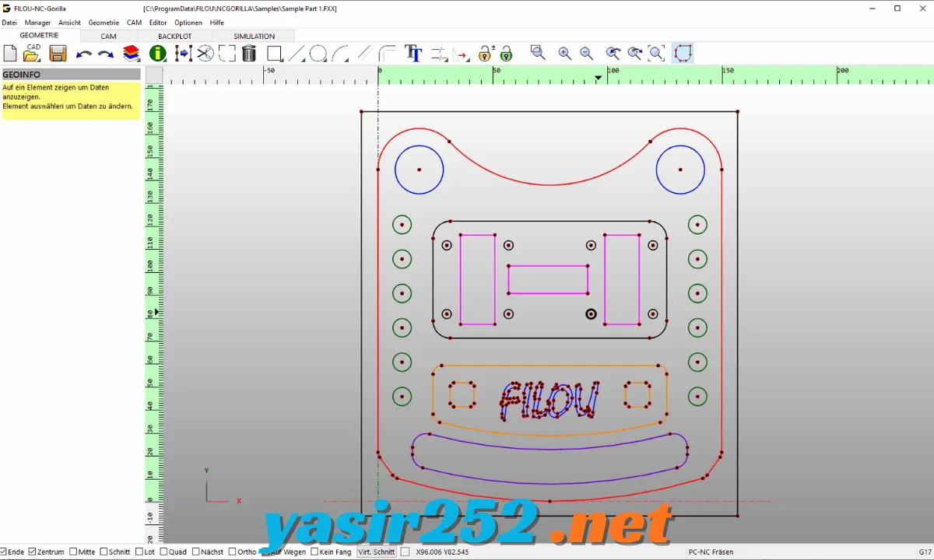Switch to the SIMULATION tab

255,36
